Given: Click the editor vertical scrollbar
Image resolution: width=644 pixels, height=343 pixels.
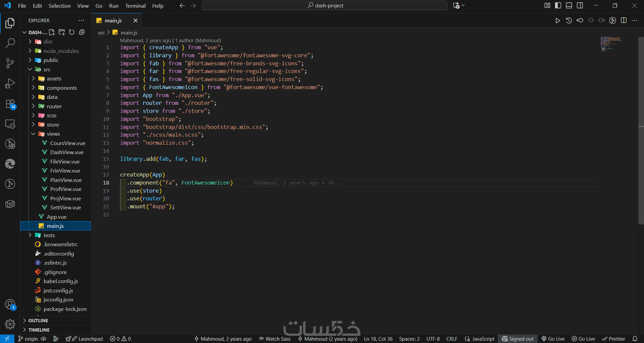Looking at the screenshot, I should point(641,131).
